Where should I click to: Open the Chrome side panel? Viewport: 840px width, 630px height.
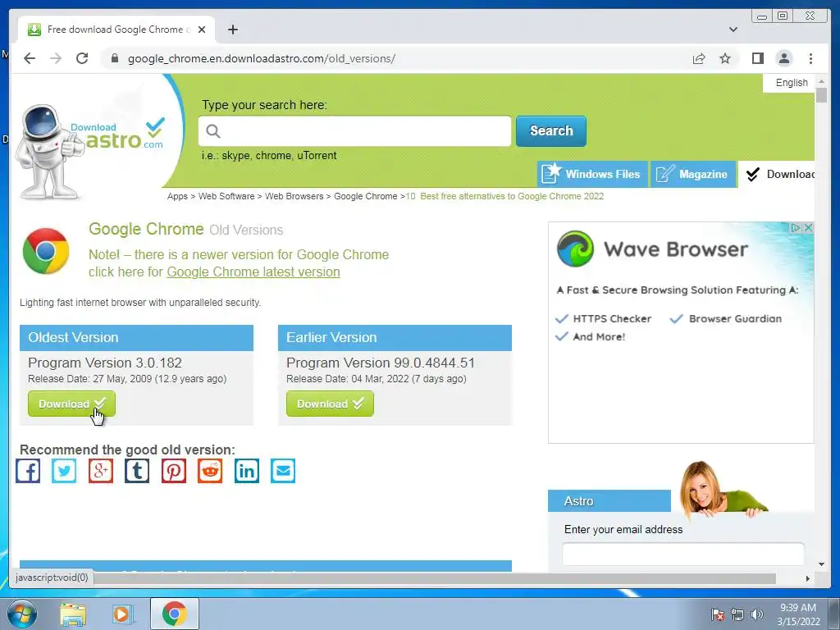757,58
